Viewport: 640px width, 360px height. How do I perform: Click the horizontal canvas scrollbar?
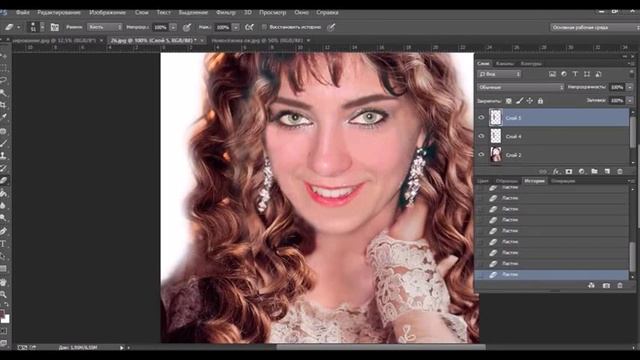tap(381, 347)
